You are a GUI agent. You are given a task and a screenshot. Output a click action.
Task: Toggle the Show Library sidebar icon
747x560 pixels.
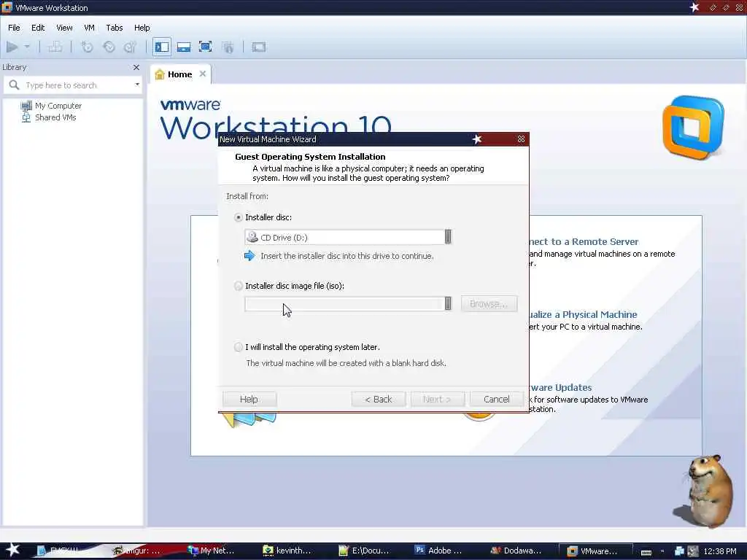162,47
